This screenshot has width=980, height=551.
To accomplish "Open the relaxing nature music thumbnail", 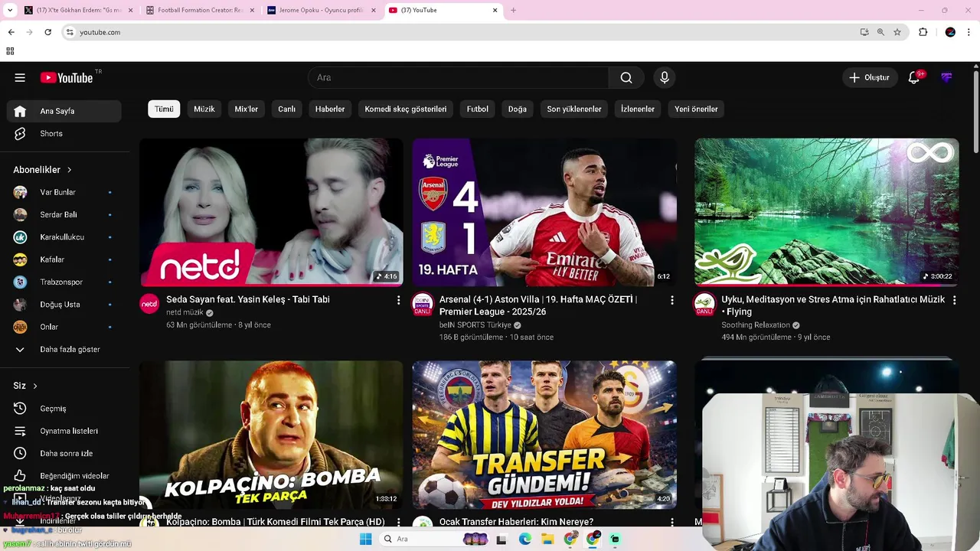I will (827, 212).
